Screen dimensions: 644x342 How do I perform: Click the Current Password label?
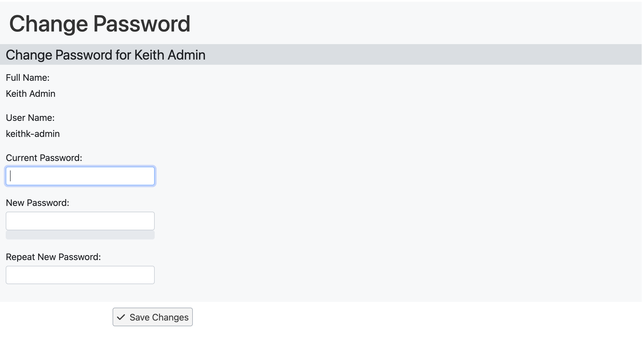44,158
